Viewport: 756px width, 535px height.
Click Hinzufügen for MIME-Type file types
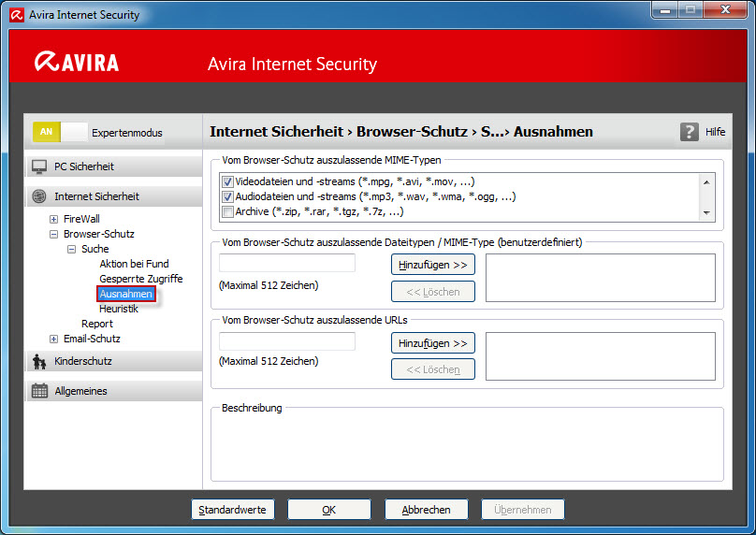433,265
